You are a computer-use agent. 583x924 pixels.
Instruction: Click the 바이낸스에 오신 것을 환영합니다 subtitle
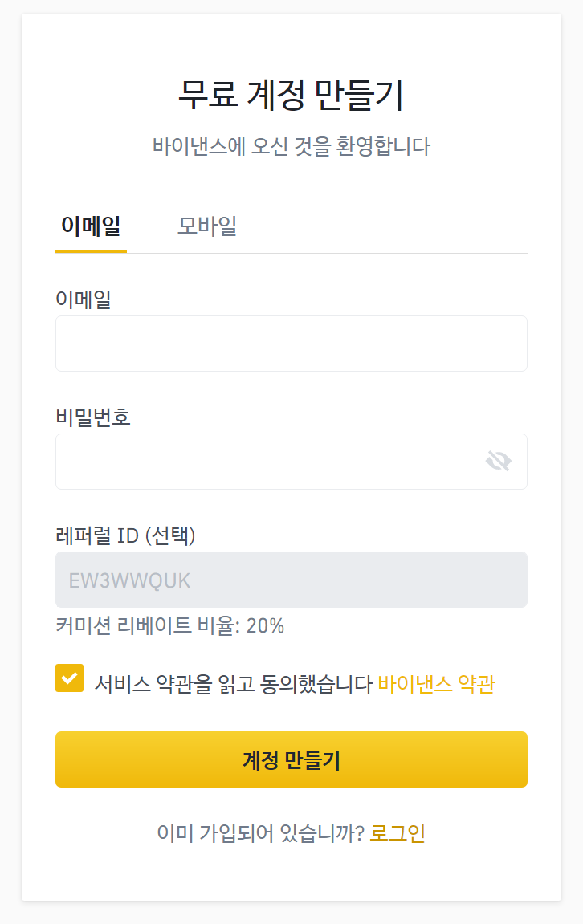pyautogui.click(x=291, y=146)
